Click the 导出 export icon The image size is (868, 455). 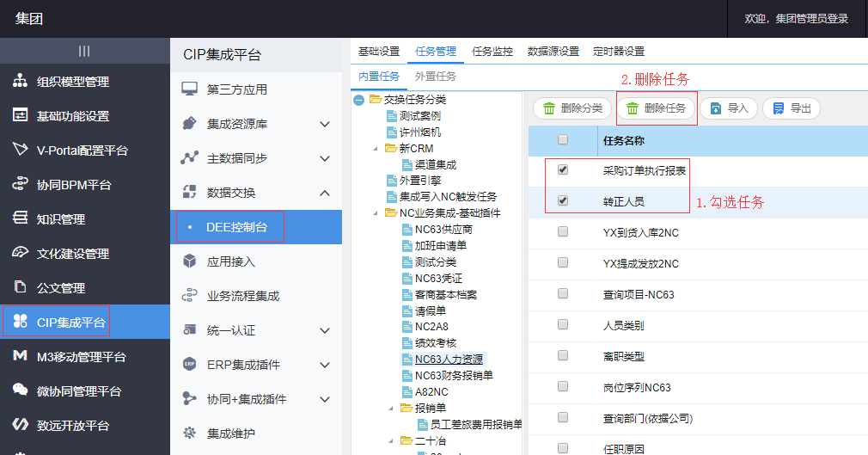tap(779, 108)
